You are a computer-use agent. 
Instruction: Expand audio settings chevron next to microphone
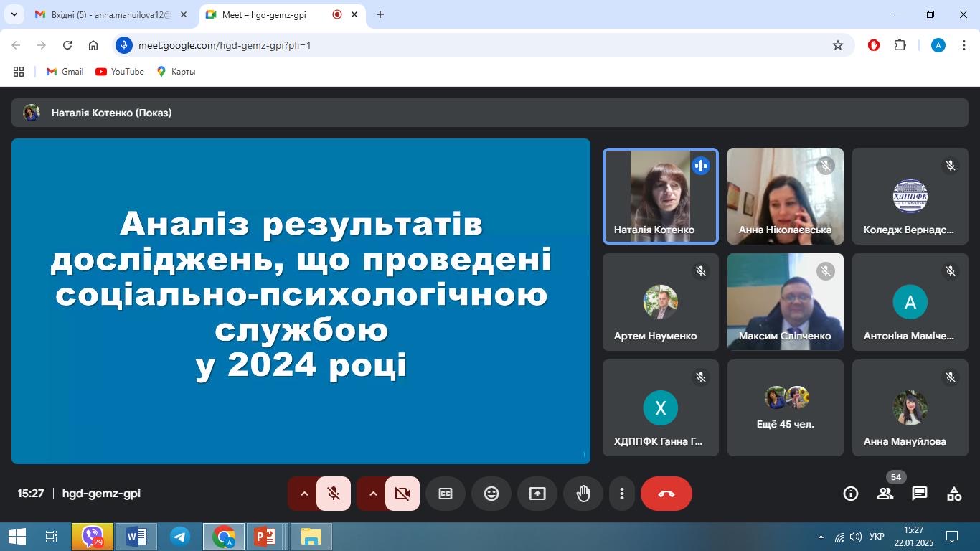[303, 494]
